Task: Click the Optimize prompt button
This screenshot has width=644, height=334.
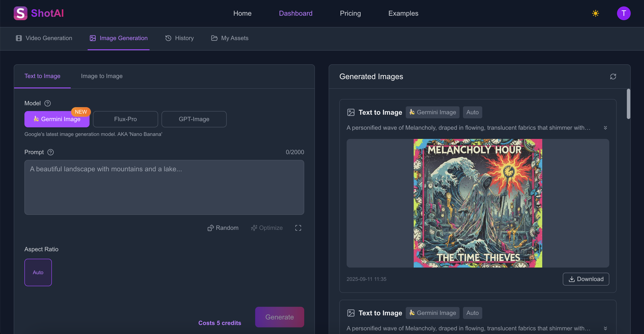Action: click(267, 228)
